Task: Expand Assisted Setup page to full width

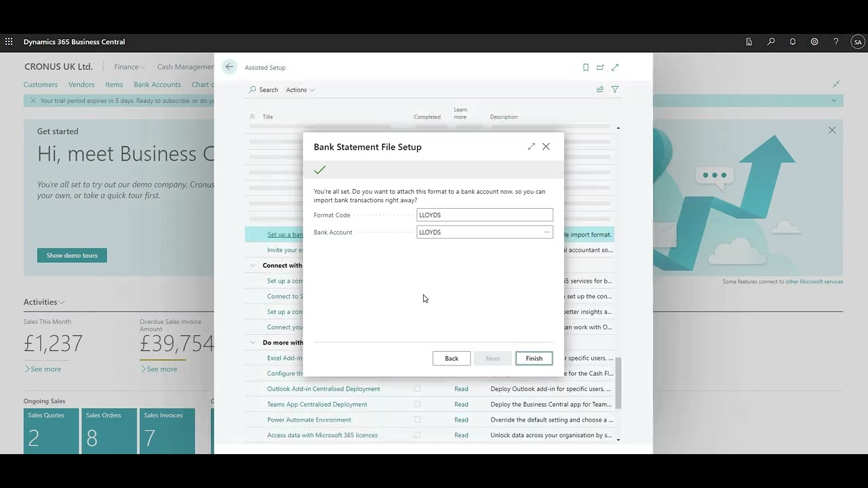Action: (615, 68)
